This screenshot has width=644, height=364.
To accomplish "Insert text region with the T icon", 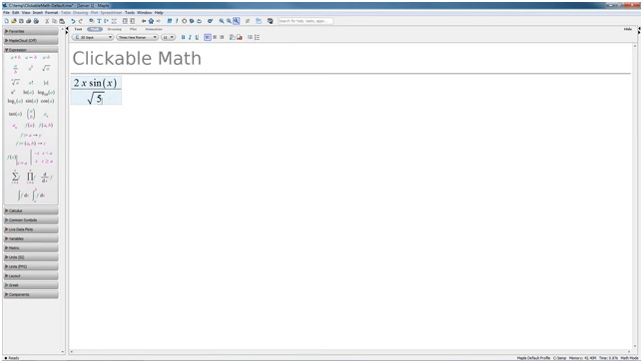I will tap(99, 21).
